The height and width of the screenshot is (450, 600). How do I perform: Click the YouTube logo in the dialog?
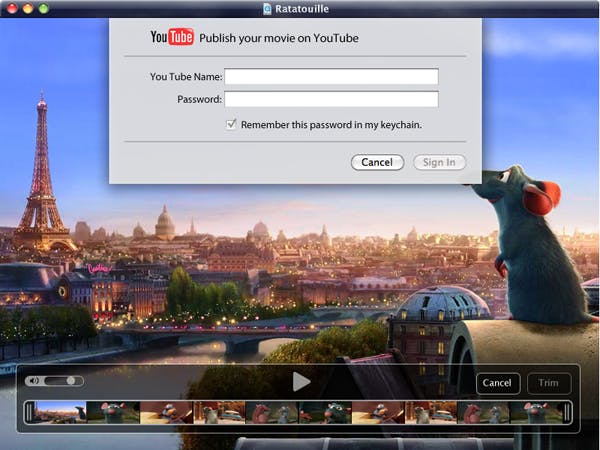[172, 37]
